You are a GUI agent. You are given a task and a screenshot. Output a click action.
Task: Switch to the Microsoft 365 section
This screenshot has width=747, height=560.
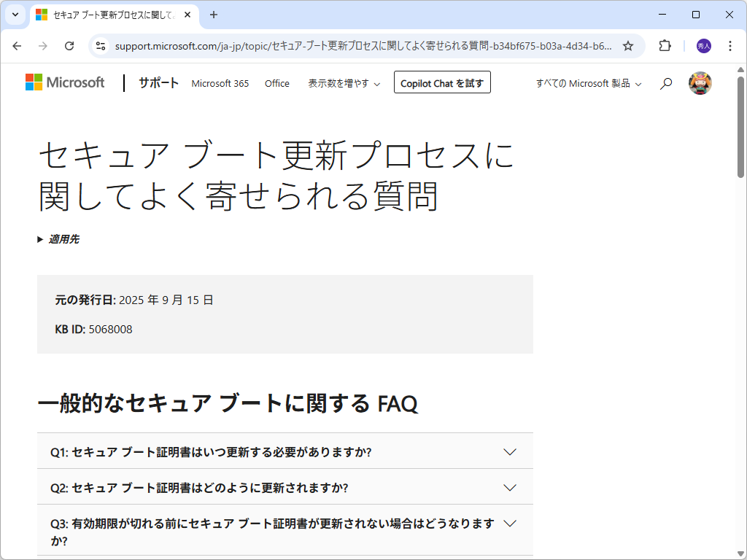(x=220, y=83)
